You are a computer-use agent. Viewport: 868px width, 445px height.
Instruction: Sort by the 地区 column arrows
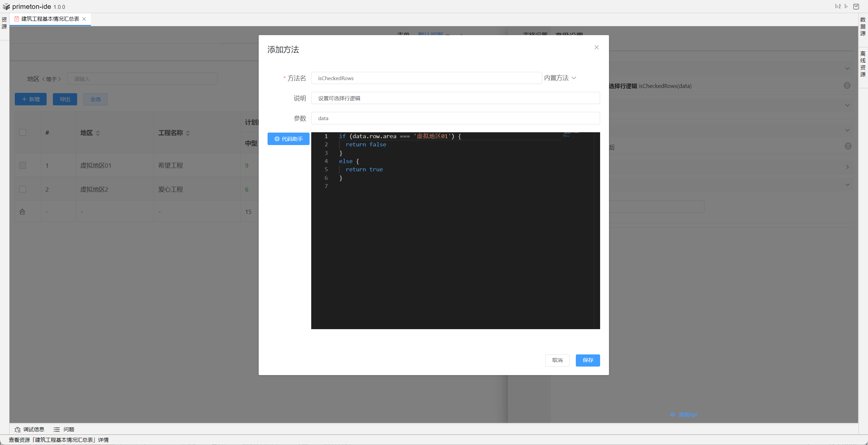pos(98,133)
